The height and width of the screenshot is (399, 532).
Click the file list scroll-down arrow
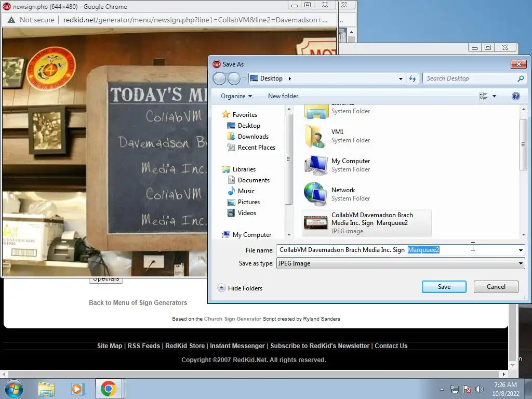(x=524, y=234)
